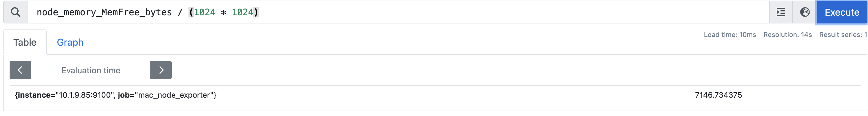Click the format expression indent icon

point(781,12)
